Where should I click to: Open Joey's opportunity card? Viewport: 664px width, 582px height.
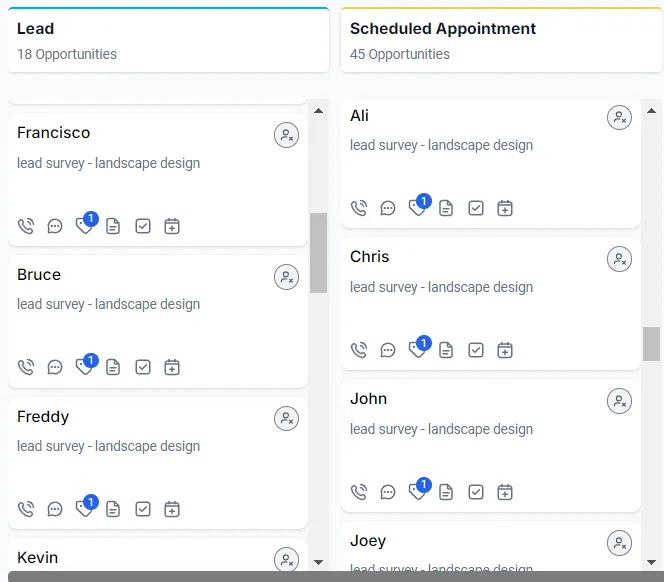tap(368, 541)
